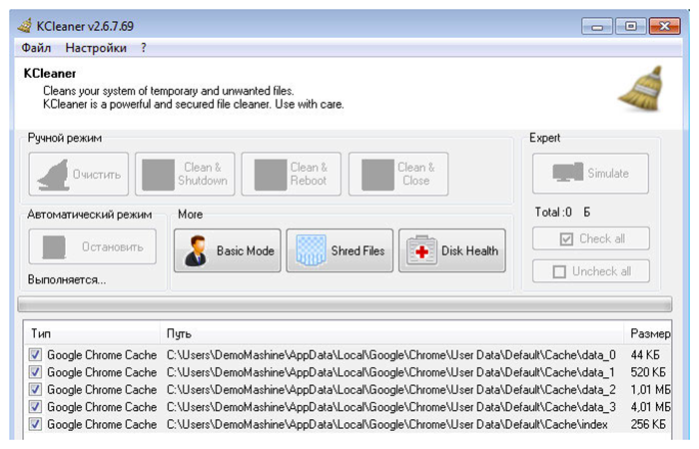Click the 256 КБ size value
The image size is (699, 449).
648,424
